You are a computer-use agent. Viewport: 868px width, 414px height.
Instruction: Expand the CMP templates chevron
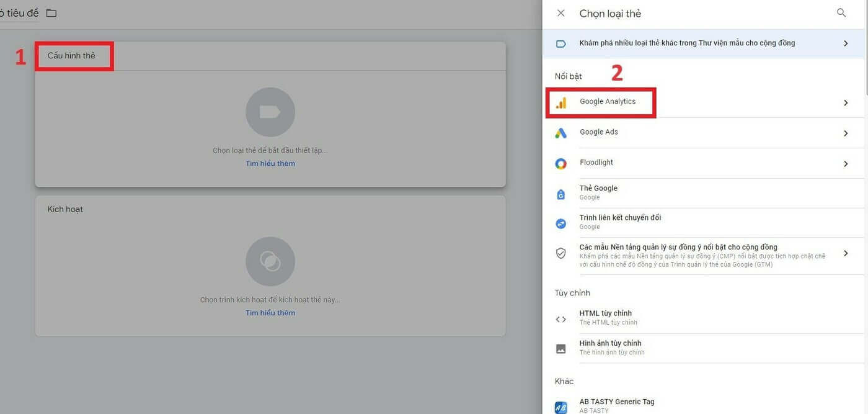tap(846, 253)
